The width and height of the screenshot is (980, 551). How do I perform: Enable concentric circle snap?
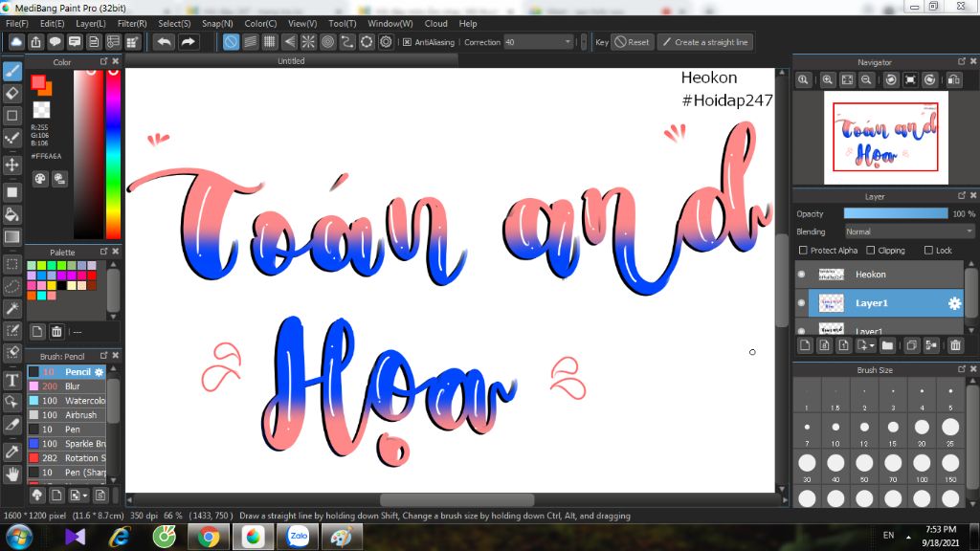327,42
